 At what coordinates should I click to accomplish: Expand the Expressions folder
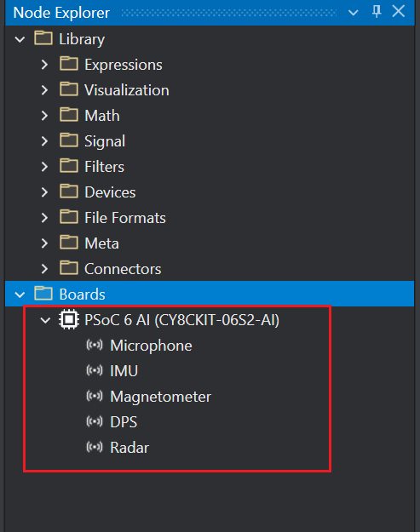point(44,65)
